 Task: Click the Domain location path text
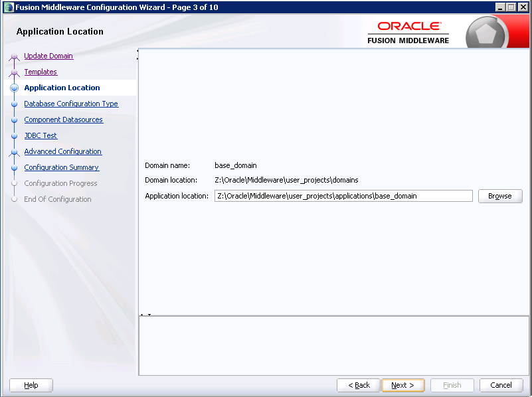tap(286, 180)
